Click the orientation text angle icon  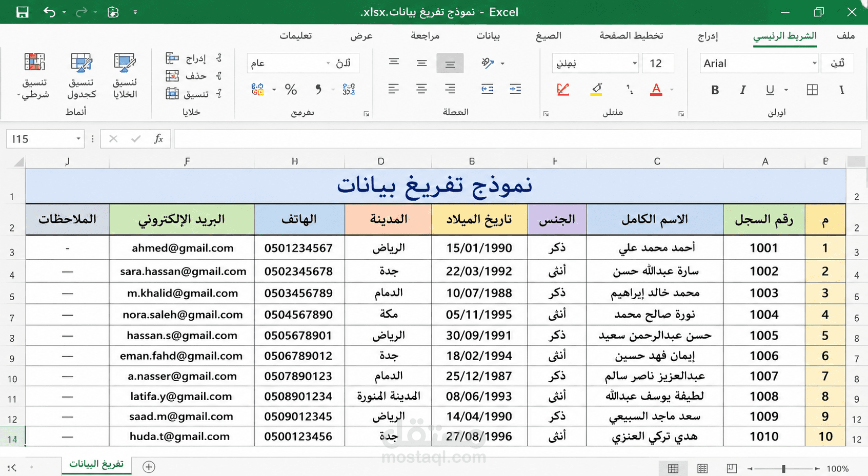point(488,63)
